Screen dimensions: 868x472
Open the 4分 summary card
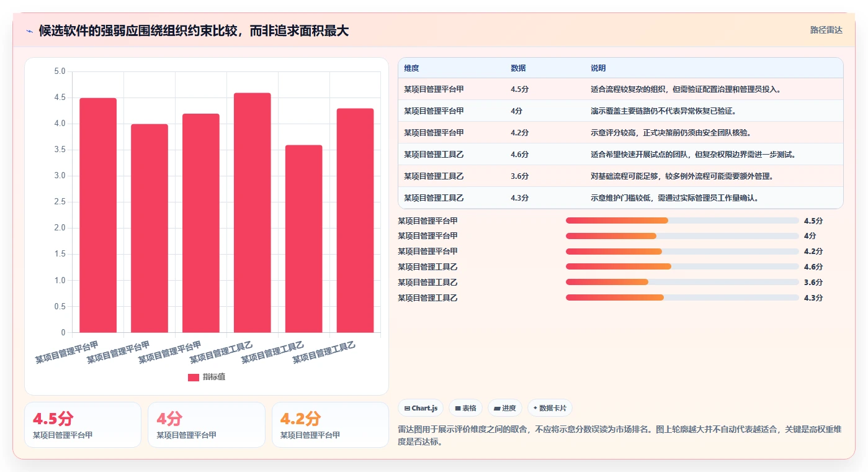point(206,425)
